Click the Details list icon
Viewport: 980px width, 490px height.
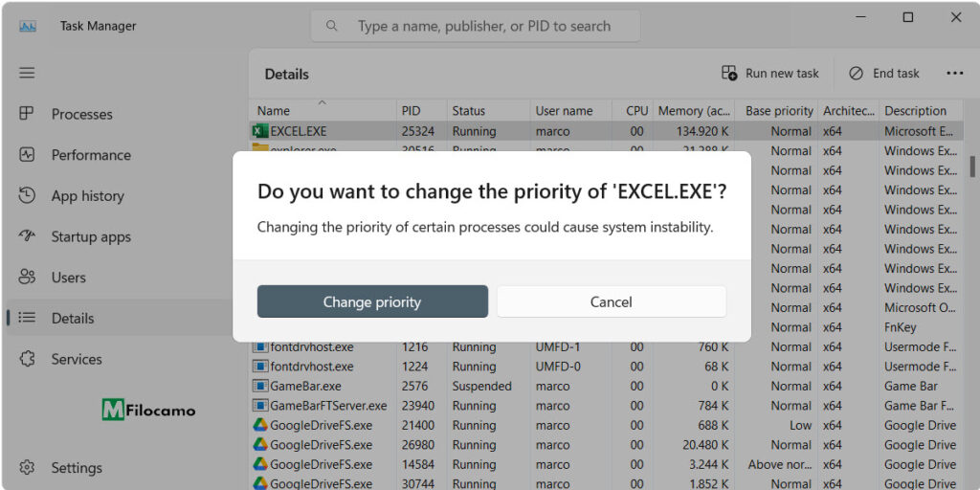click(26, 318)
